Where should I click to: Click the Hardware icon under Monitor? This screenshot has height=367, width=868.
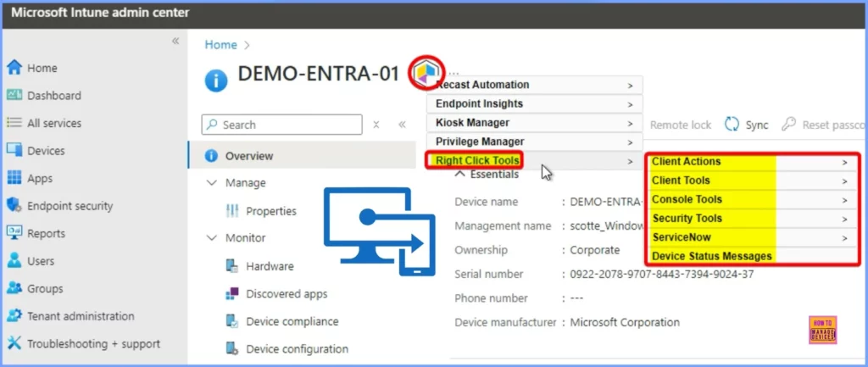[232, 266]
